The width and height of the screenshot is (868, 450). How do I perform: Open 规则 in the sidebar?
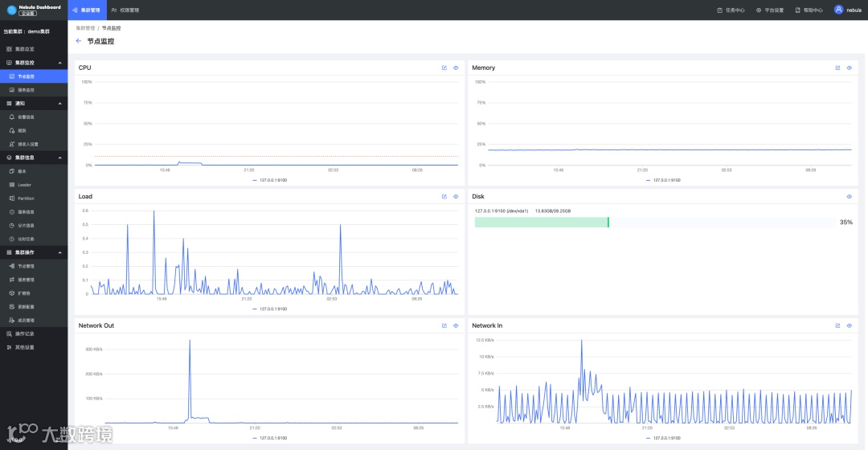[x=34, y=131]
